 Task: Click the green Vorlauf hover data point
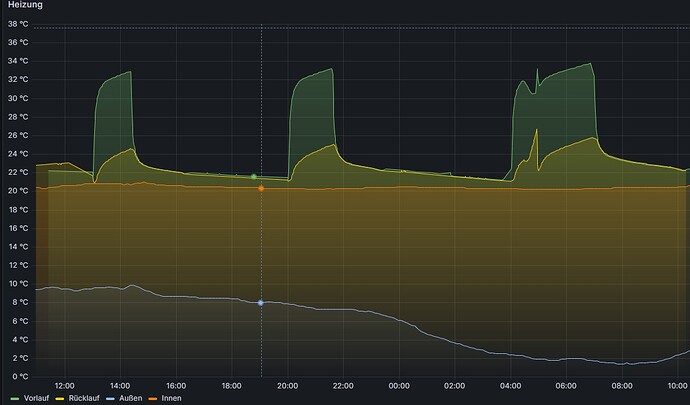coord(254,176)
